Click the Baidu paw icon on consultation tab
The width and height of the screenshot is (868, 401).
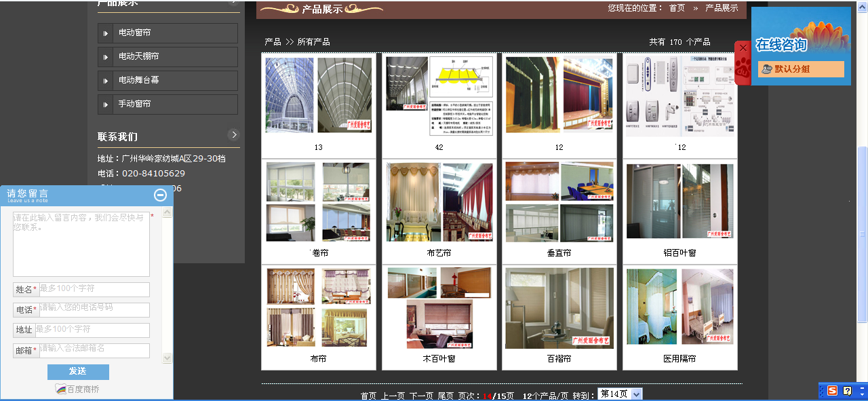point(743,69)
